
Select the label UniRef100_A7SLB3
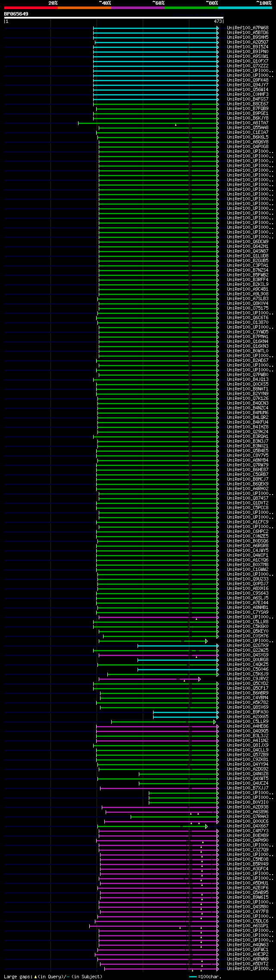pyautogui.click(x=248, y=299)
